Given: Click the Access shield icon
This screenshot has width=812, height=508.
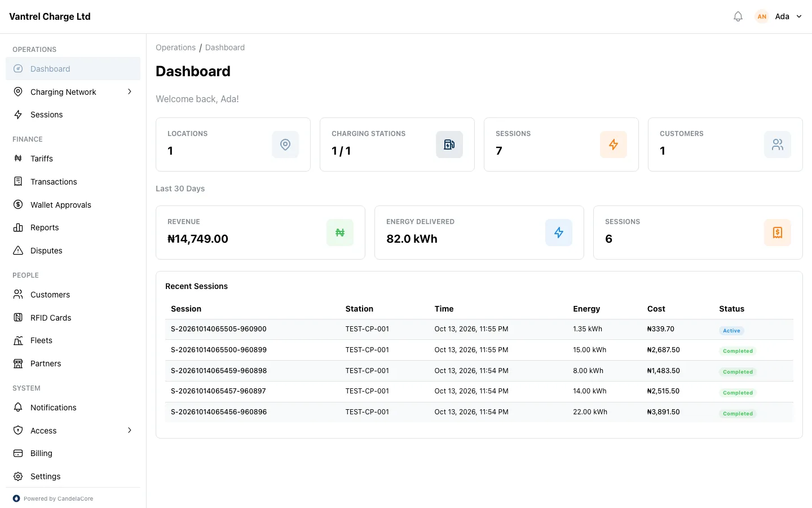Looking at the screenshot, I should (18, 431).
